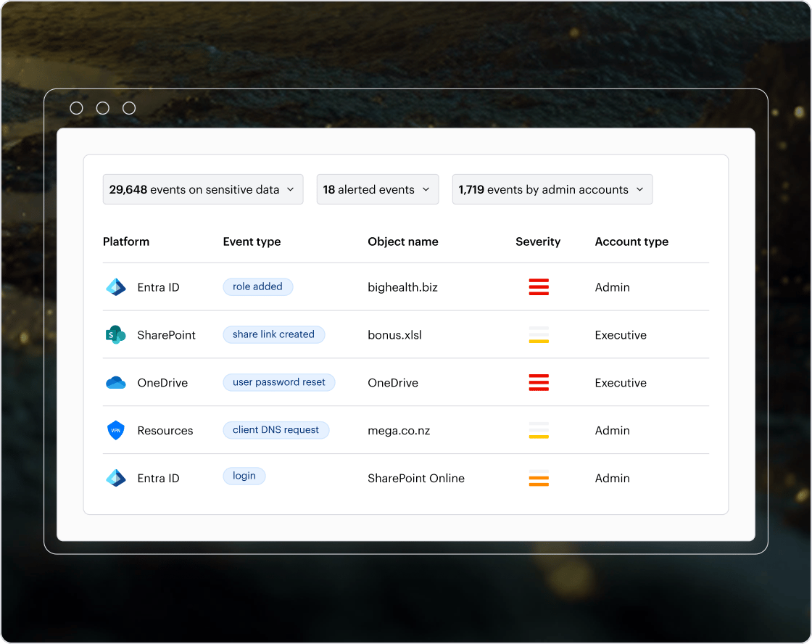This screenshot has width=812, height=644.
Task: Click the first window control circle
Action: point(77,108)
